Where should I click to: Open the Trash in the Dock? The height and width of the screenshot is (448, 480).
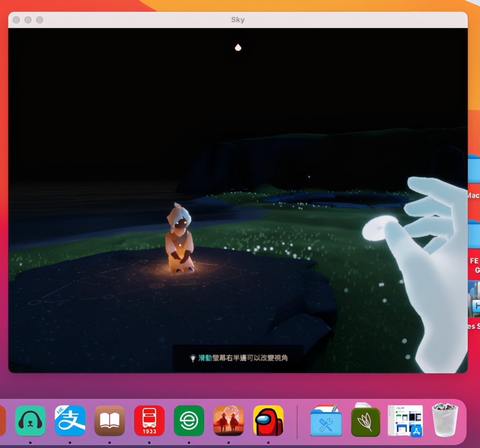pyautogui.click(x=445, y=420)
